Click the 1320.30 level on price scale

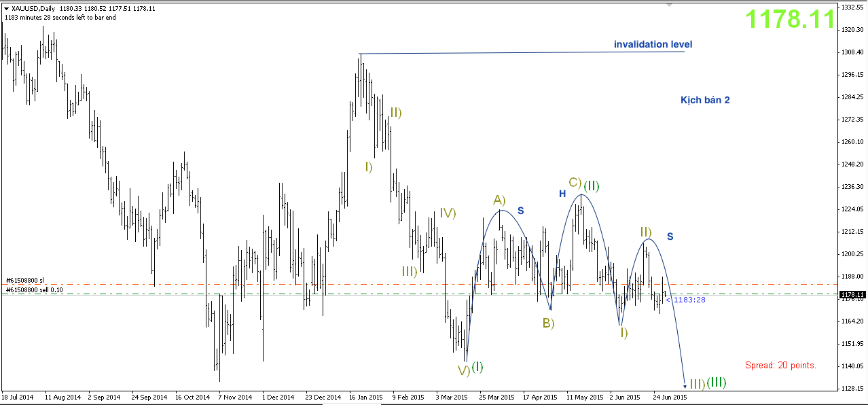point(851,29)
